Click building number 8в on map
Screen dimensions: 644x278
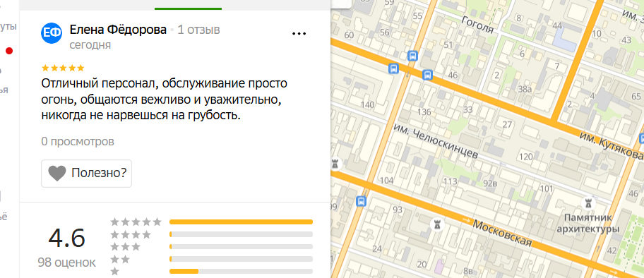point(467,272)
